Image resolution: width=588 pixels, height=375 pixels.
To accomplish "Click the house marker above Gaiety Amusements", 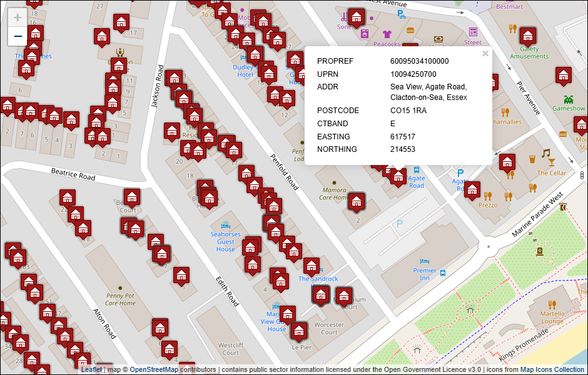I will [529, 35].
